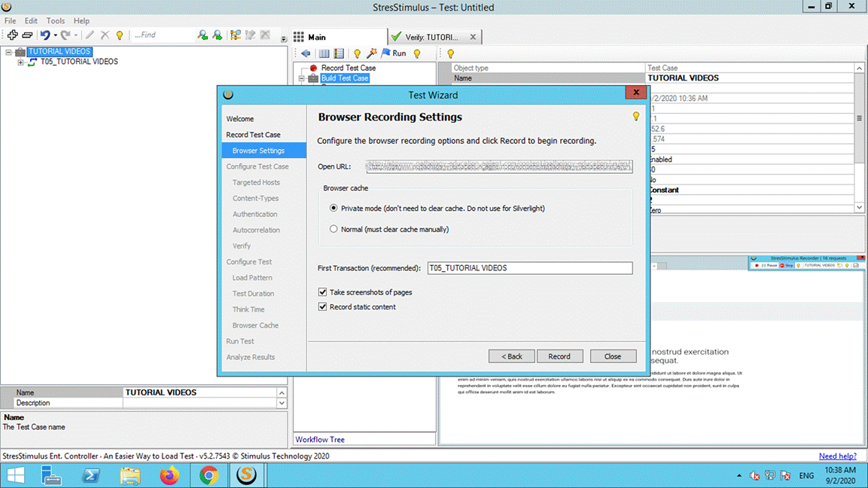Viewport: 868px width, 488px height.
Task: Open the File menu
Action: (10, 20)
